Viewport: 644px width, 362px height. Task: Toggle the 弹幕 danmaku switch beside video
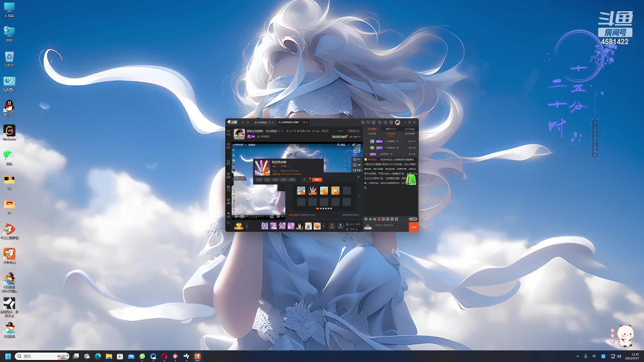(x=357, y=170)
